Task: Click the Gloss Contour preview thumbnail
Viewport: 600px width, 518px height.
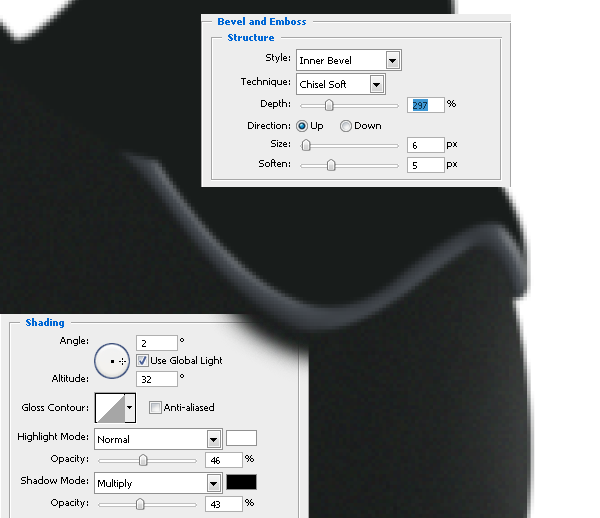Action: 110,408
